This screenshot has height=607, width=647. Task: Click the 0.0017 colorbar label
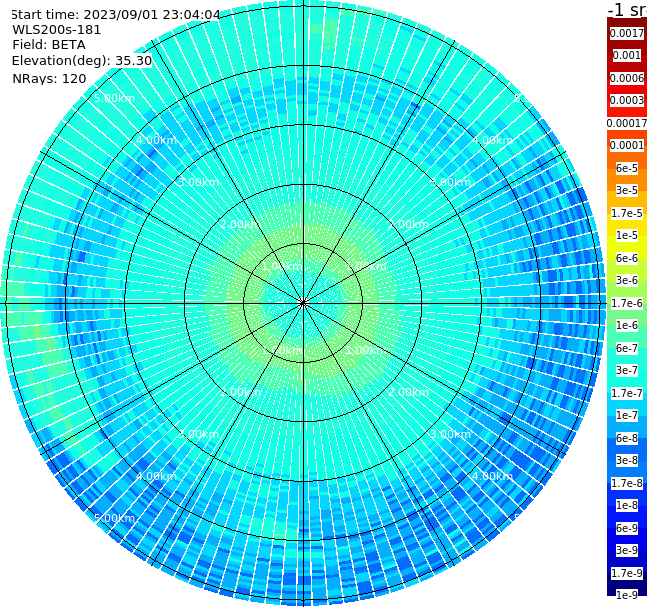pyautogui.click(x=627, y=33)
